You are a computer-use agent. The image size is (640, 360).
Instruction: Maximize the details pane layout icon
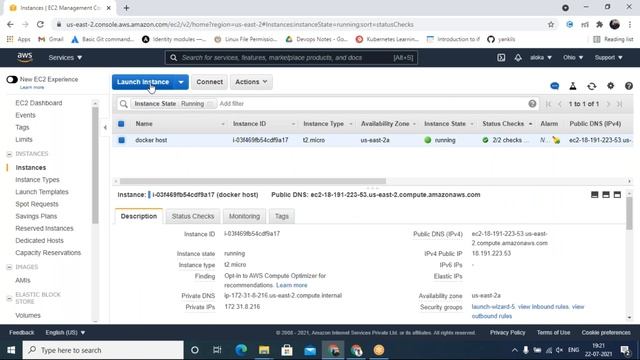click(x=617, y=195)
